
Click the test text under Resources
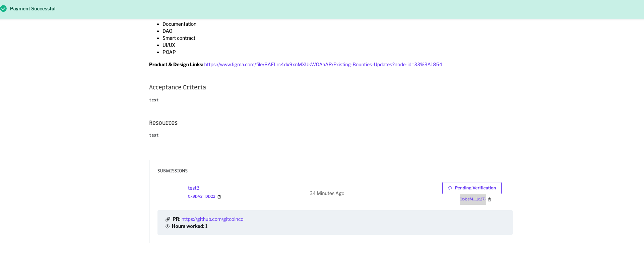(154, 135)
